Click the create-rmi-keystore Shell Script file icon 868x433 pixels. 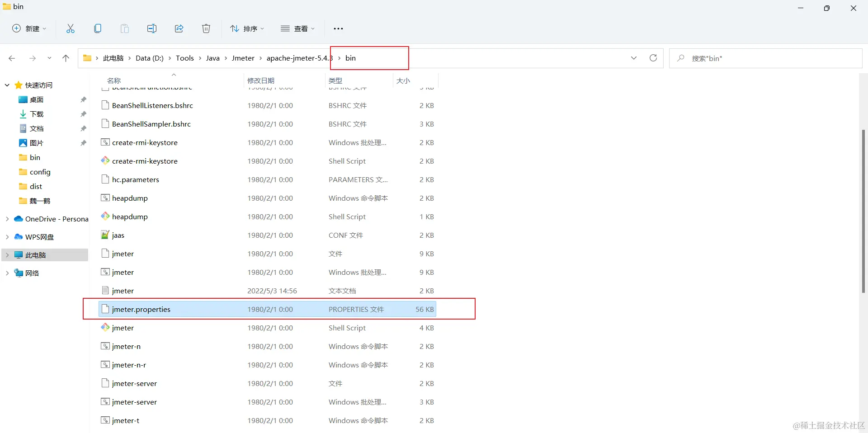click(105, 160)
